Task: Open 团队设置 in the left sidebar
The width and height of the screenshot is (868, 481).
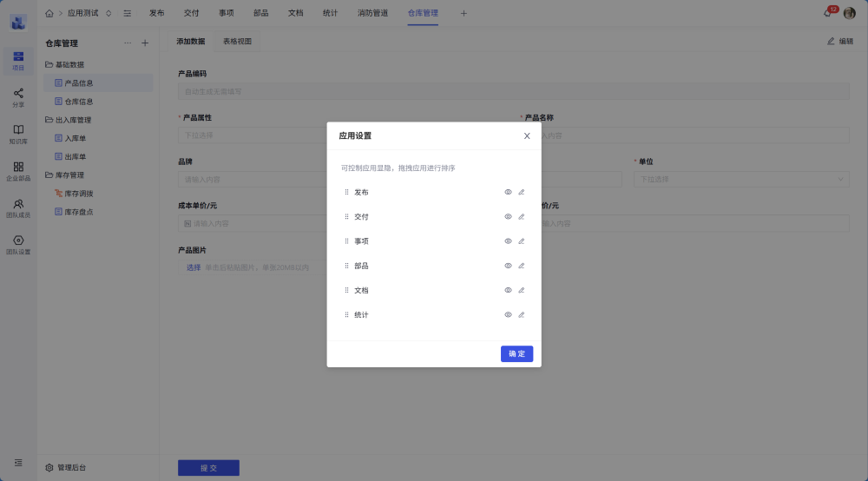Action: coord(18,245)
